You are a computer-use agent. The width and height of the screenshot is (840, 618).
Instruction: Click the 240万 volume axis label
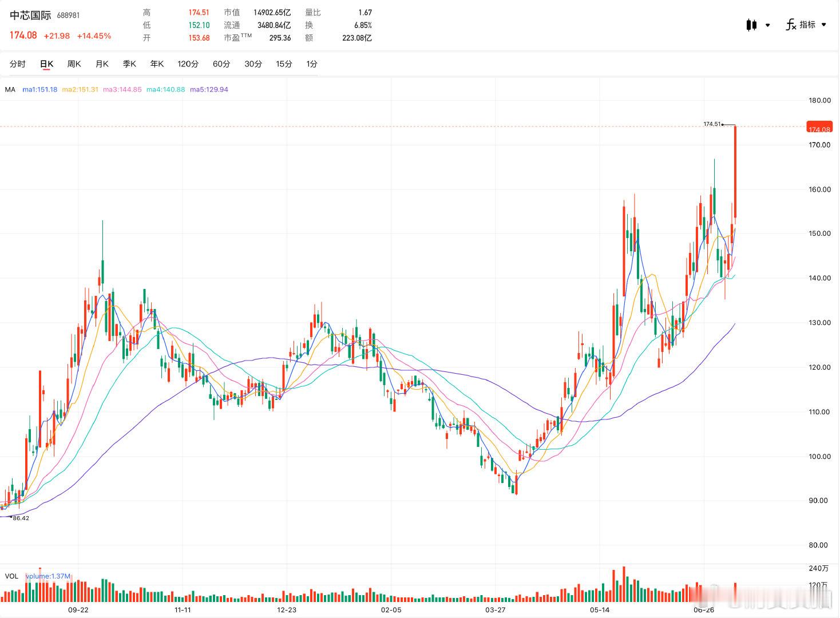(x=819, y=568)
